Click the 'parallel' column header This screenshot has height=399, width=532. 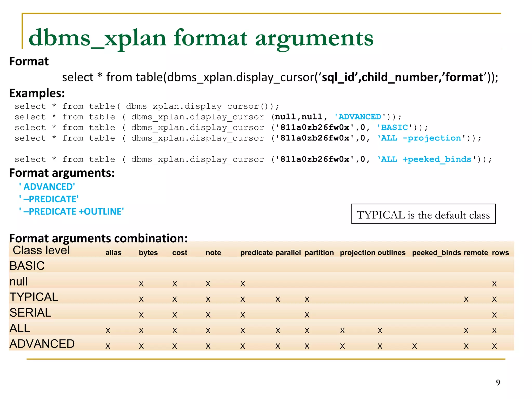click(x=288, y=253)
